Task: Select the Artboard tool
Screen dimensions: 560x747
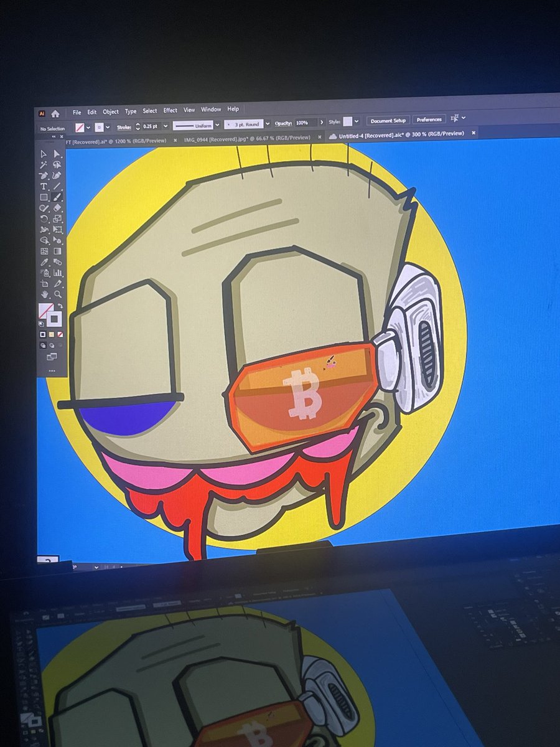Action: pyautogui.click(x=44, y=283)
